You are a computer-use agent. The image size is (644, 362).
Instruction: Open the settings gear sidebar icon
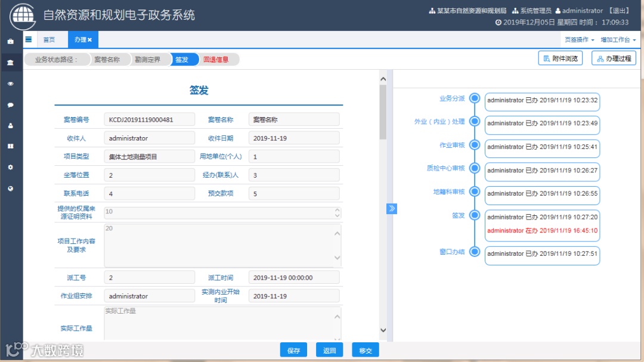11,167
